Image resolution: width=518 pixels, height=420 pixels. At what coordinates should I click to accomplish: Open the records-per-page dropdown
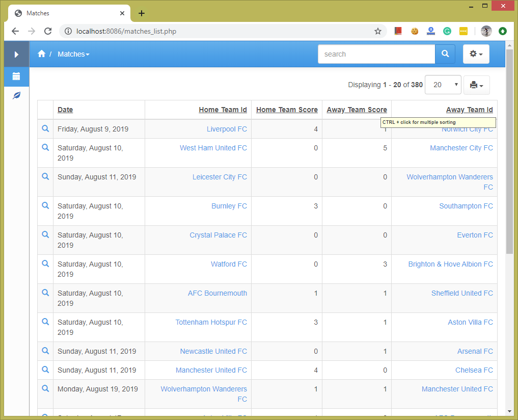click(x=443, y=85)
